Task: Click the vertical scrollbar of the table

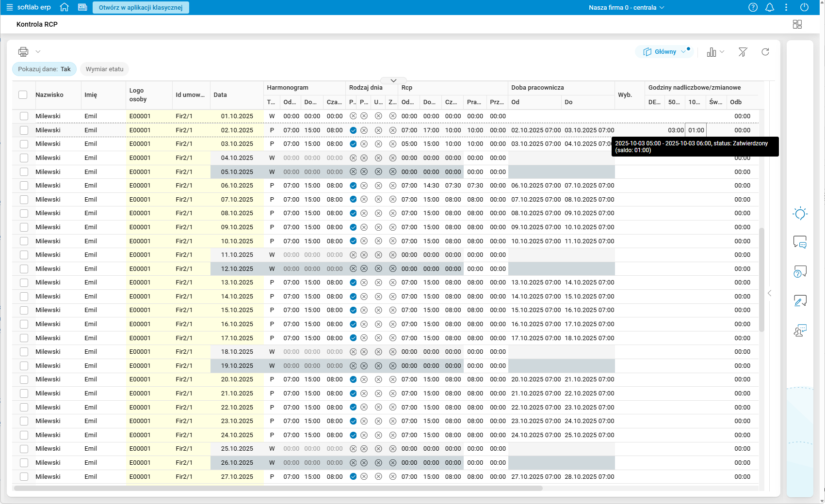Action: (761, 280)
